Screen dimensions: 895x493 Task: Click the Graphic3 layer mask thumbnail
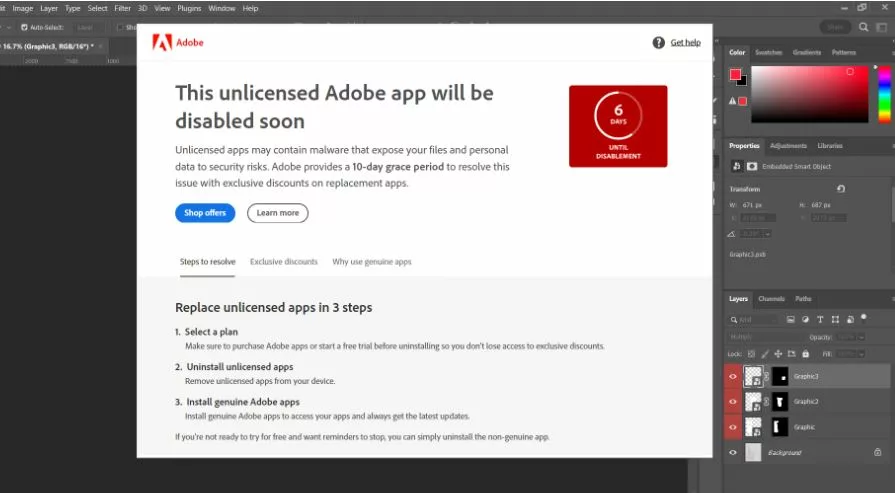(780, 377)
